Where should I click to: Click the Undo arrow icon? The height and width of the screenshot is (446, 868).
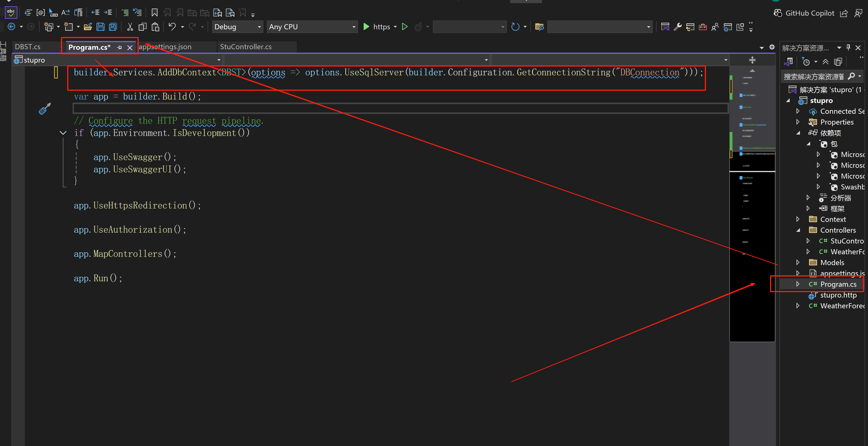click(172, 26)
